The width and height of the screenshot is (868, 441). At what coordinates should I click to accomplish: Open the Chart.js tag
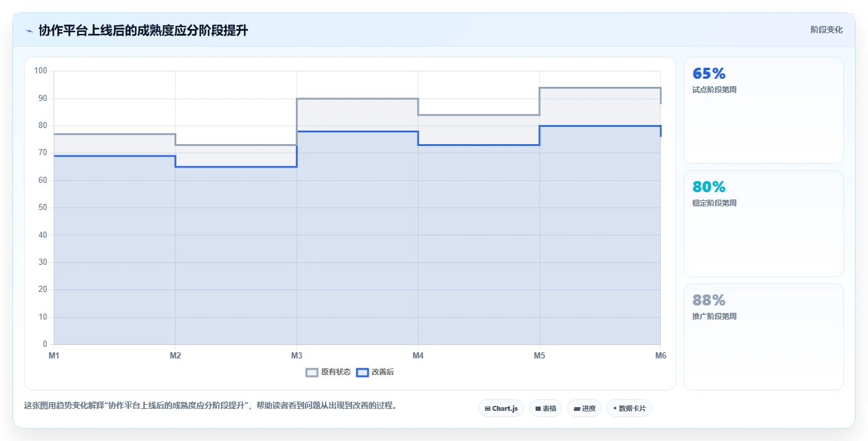[x=501, y=408]
